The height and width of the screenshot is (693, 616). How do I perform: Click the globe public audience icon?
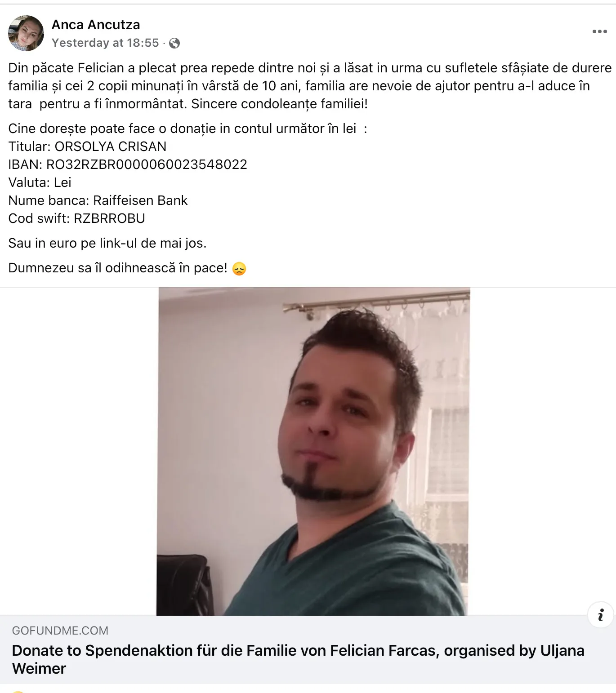pos(174,43)
